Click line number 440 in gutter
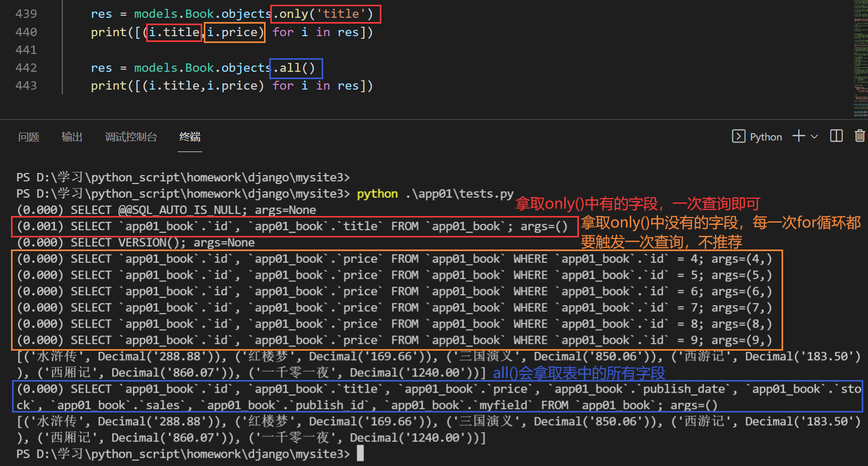Viewport: 868px width, 466px height. point(26,32)
